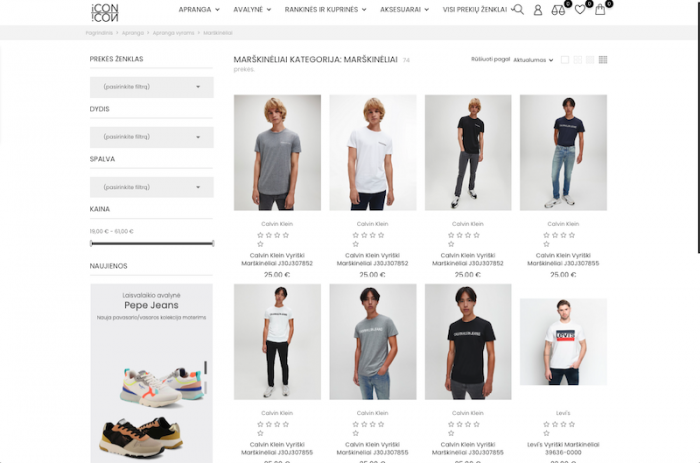Click the Pepe Jeans sneakers banner image
The width and height of the screenshot is (700, 463).
click(x=151, y=373)
